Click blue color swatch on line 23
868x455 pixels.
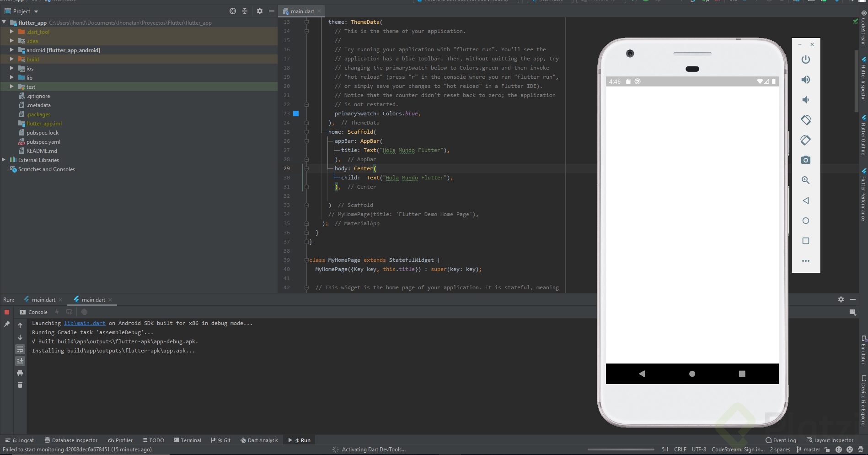[x=296, y=114]
